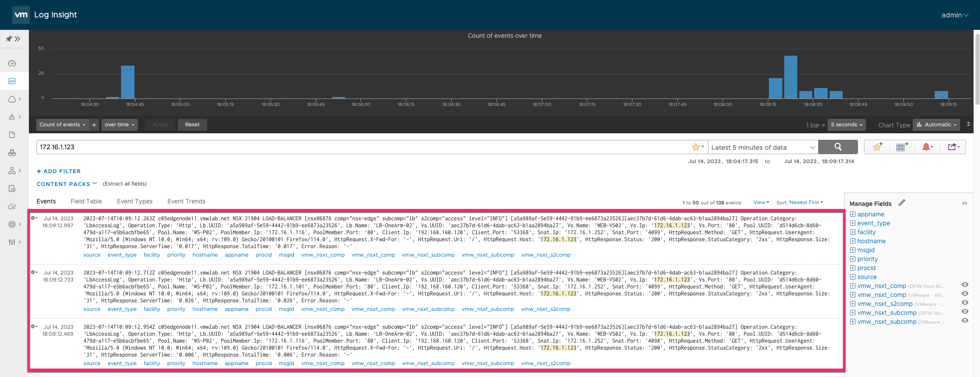The image size is (980, 377).
Task: Add current query to favorites (star plus)
Action: tap(877, 147)
